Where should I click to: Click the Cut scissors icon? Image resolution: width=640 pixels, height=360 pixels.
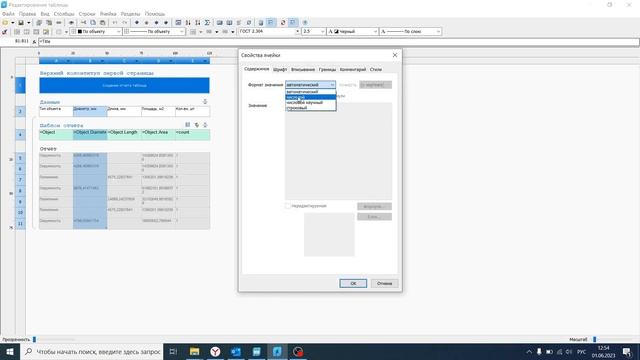click(83, 23)
